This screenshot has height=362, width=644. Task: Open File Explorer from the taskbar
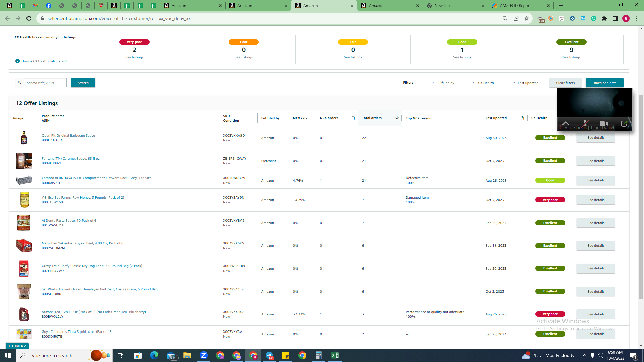click(187, 355)
